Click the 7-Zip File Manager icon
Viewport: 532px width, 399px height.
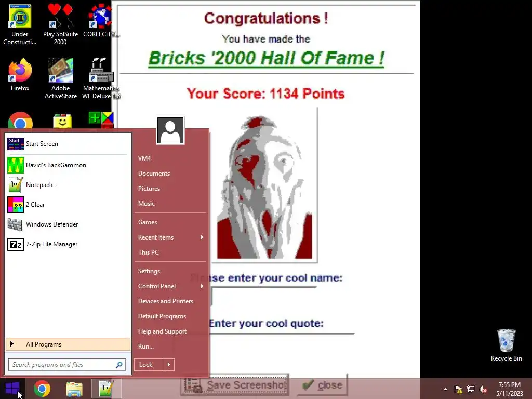click(16, 244)
